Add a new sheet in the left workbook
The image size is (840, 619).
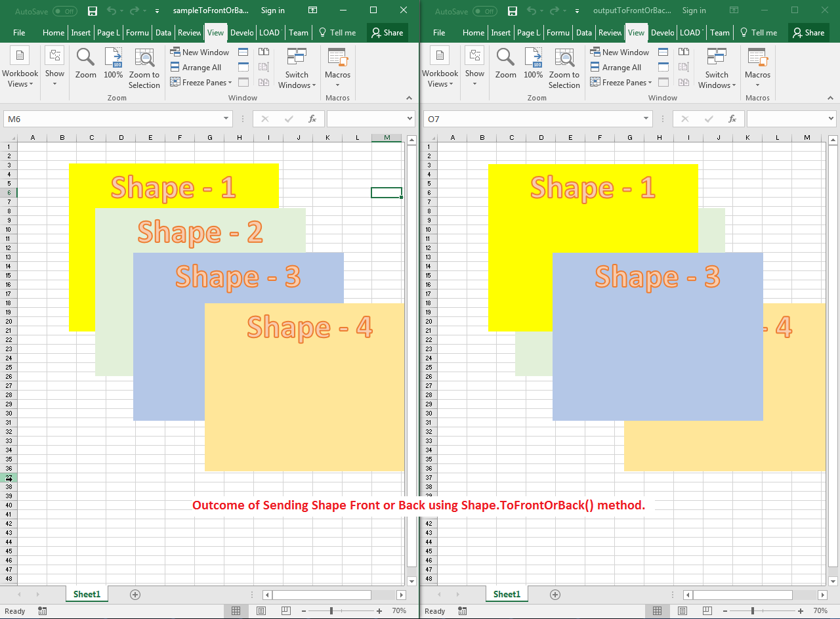pyautogui.click(x=135, y=595)
